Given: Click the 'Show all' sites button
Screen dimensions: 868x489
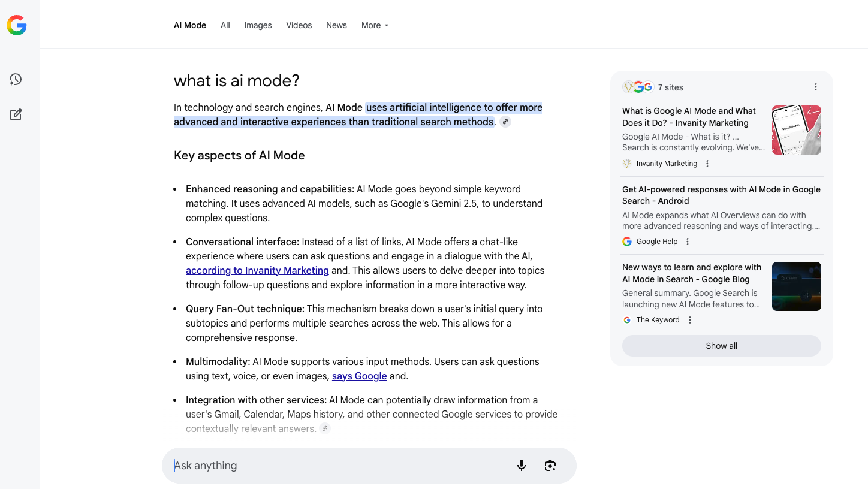Looking at the screenshot, I should [x=722, y=346].
